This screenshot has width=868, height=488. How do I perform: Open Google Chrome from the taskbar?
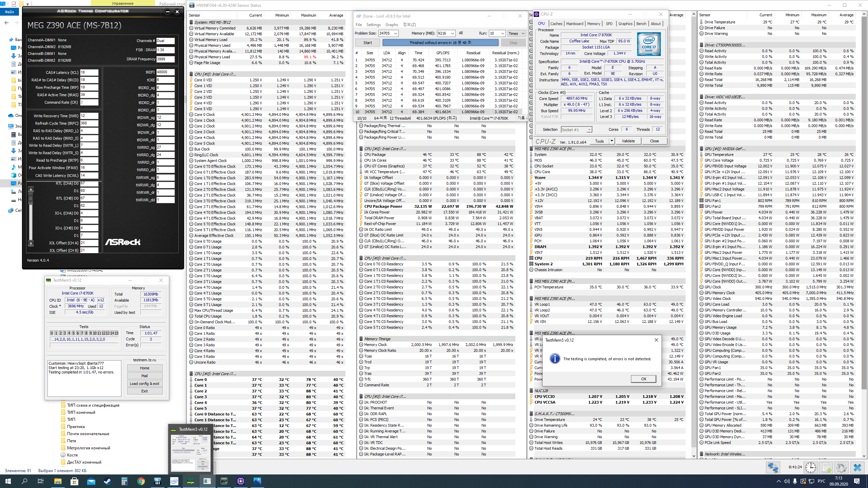141,481
